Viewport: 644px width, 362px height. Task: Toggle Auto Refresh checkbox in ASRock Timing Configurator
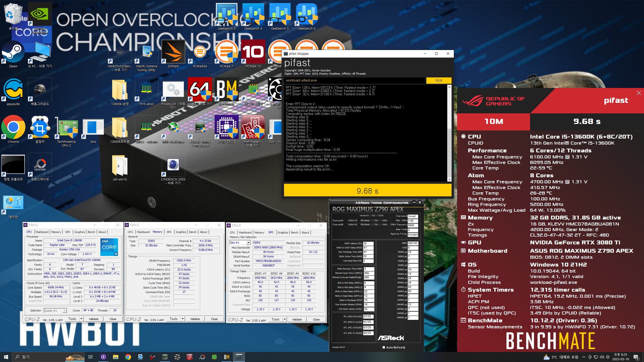point(384,347)
